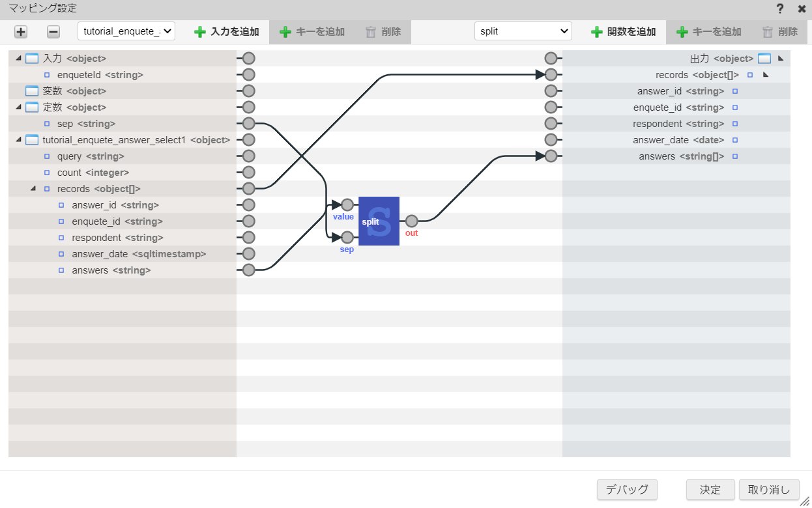The width and height of the screenshot is (812, 508).
Task: Select the query string row
Action: click(123, 156)
